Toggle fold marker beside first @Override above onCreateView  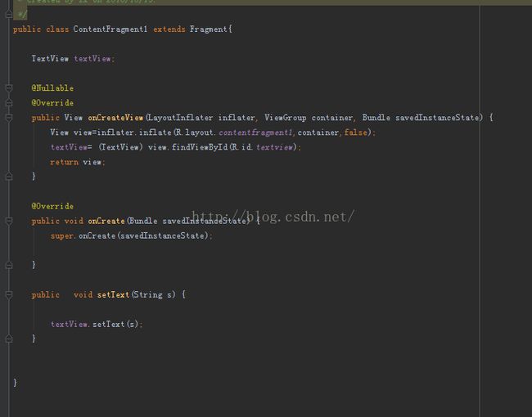pos(9,103)
